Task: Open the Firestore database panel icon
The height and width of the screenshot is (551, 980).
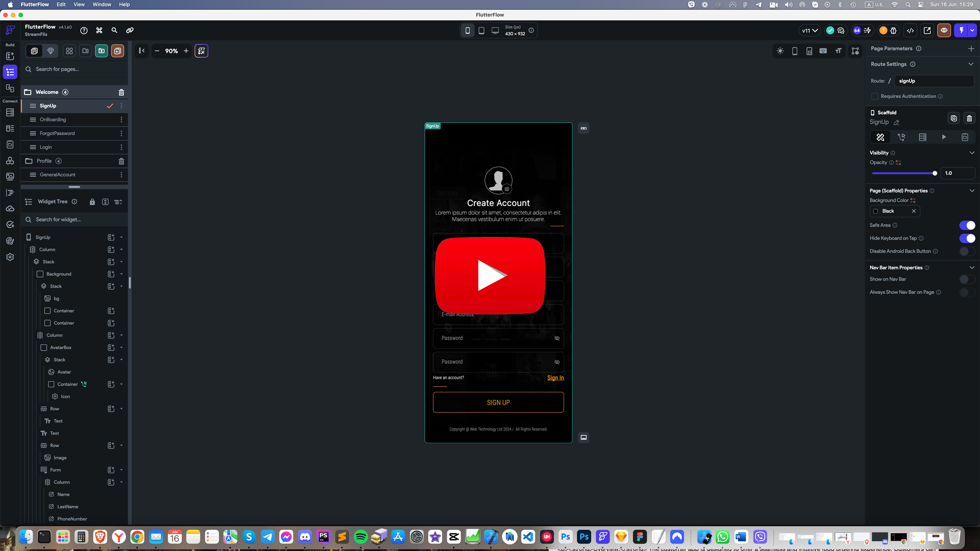Action: [x=10, y=113]
